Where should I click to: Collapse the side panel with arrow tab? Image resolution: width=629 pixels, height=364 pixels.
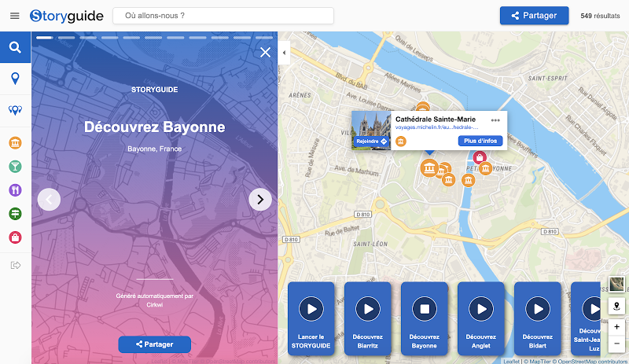coord(284,53)
